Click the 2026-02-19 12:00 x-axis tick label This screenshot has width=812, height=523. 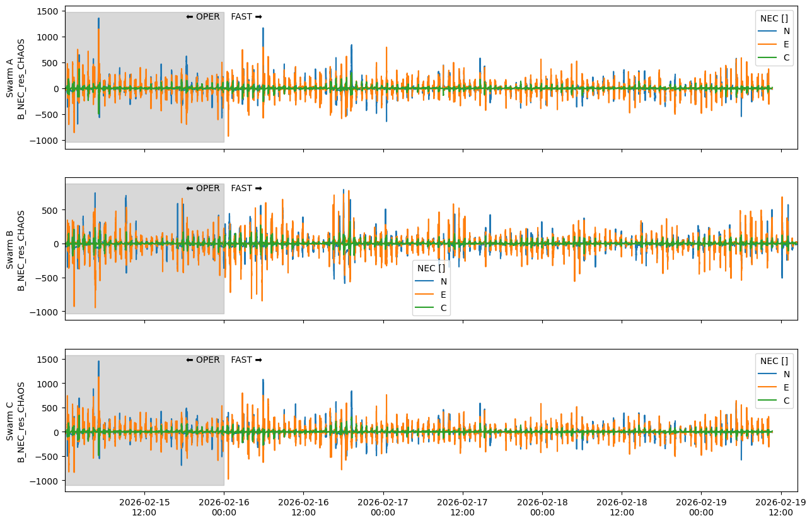point(781,507)
